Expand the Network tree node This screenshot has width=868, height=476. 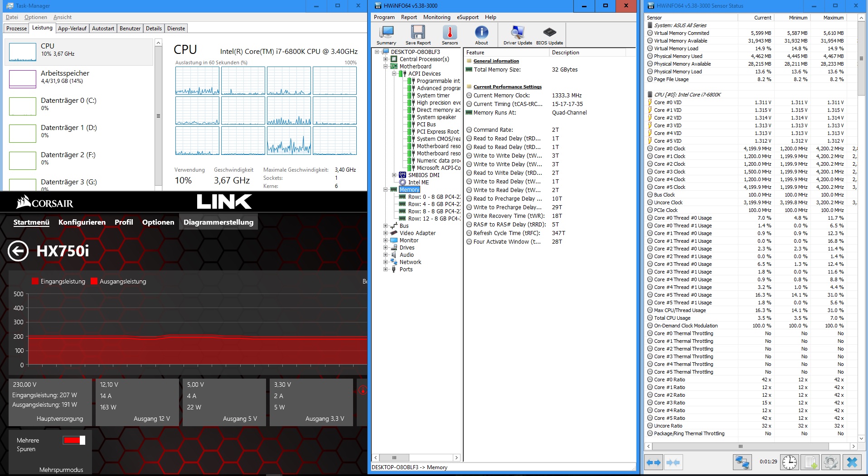(x=386, y=262)
